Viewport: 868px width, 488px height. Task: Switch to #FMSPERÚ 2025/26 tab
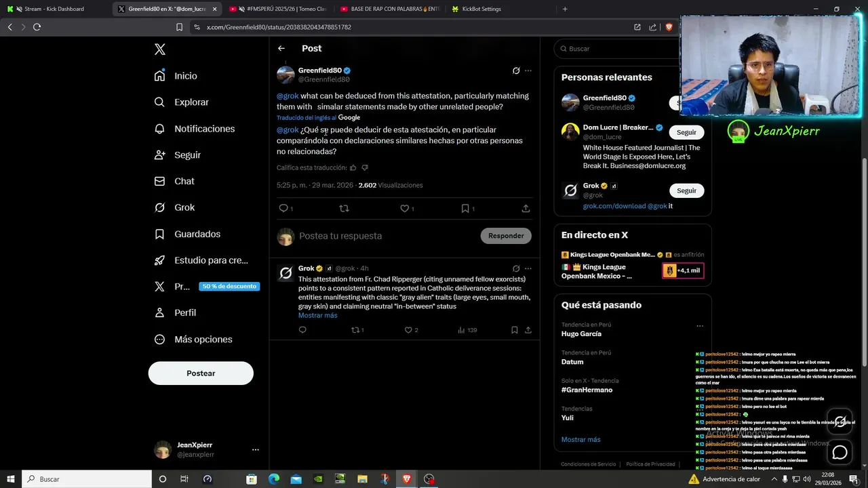pyautogui.click(x=278, y=9)
